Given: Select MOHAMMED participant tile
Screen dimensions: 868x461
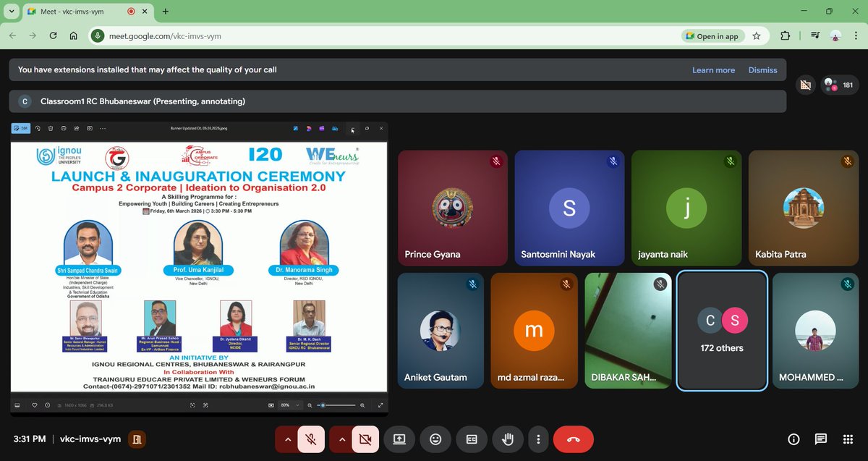Looking at the screenshot, I should point(815,331).
